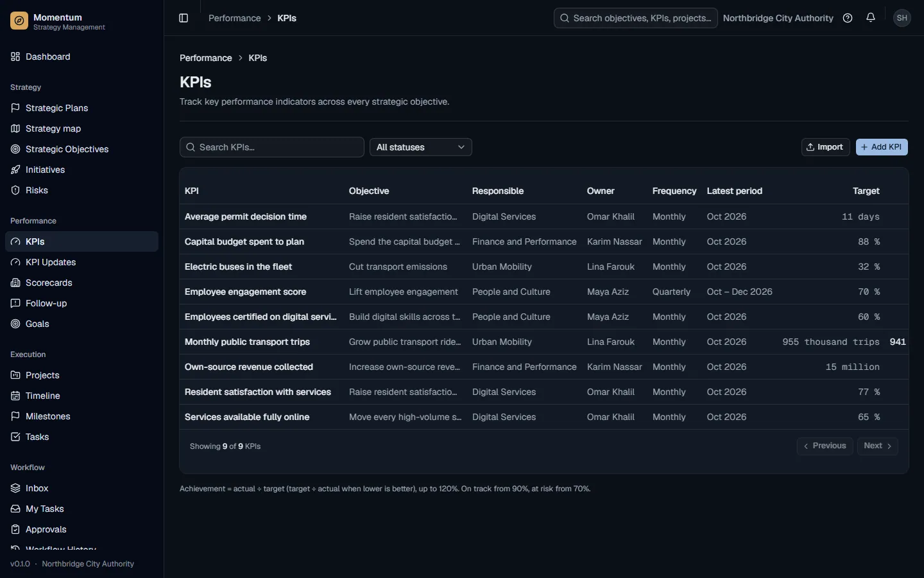Click the Add KPI button

[882, 147]
